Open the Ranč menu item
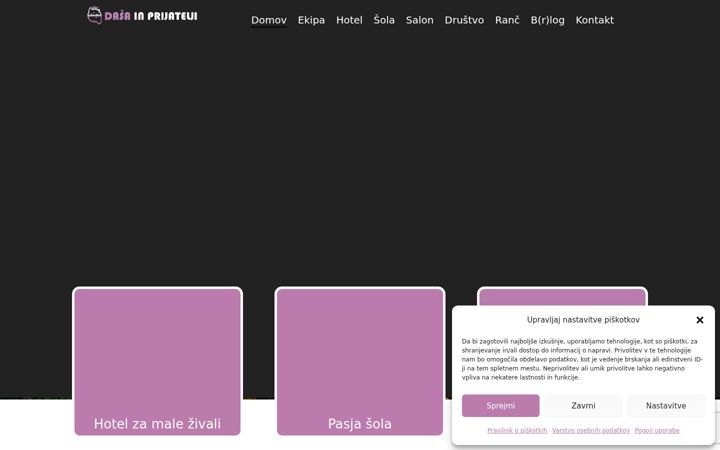This screenshot has height=450, width=720. (507, 20)
